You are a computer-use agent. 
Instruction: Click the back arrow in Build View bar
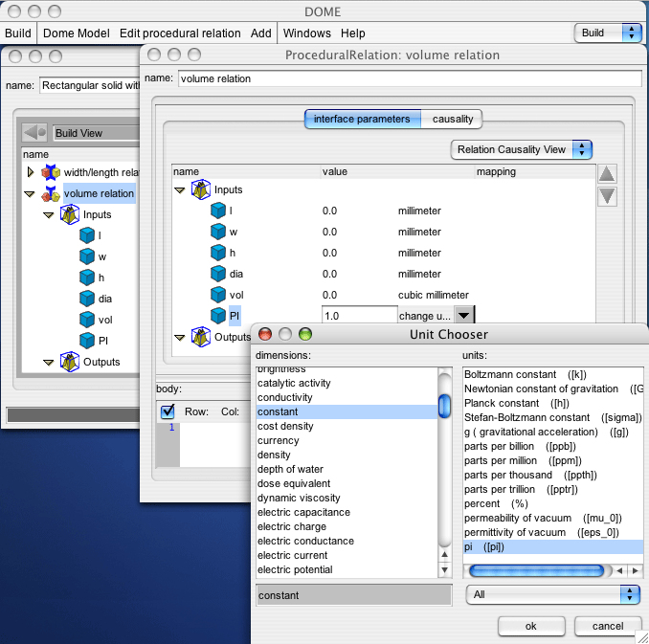click(34, 133)
